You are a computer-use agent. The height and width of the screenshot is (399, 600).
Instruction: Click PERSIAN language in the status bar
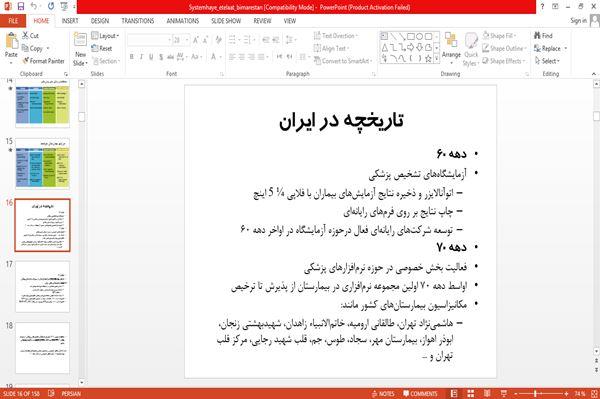pos(71,394)
